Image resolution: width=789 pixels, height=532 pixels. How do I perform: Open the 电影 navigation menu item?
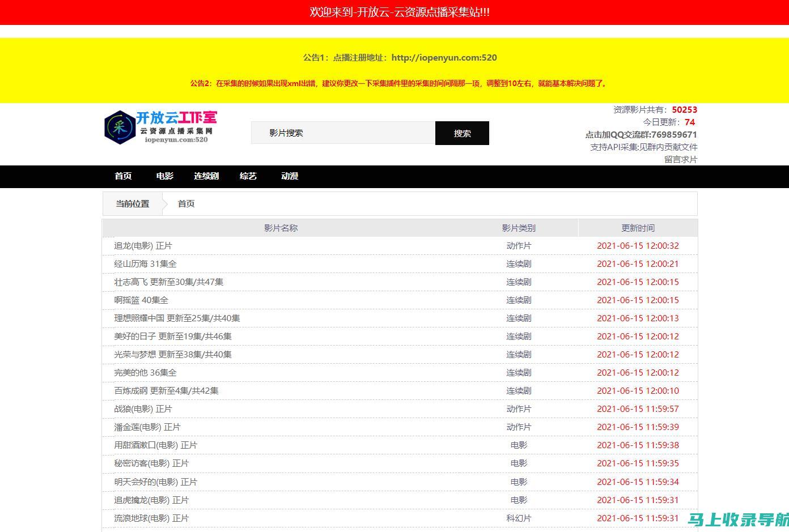coord(165,176)
